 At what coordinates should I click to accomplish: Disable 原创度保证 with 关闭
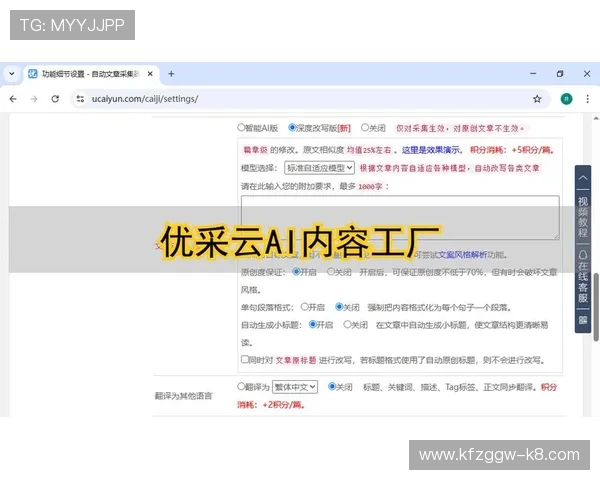click(331, 272)
